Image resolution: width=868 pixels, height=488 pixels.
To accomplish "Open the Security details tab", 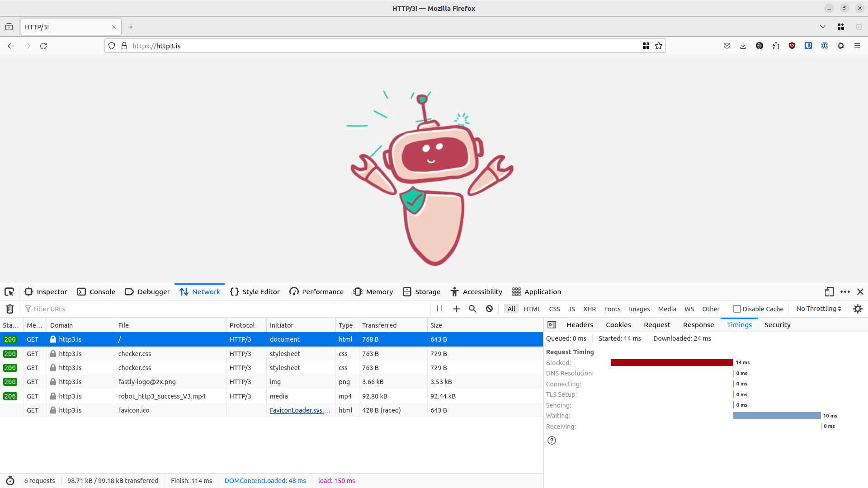I will 778,325.
